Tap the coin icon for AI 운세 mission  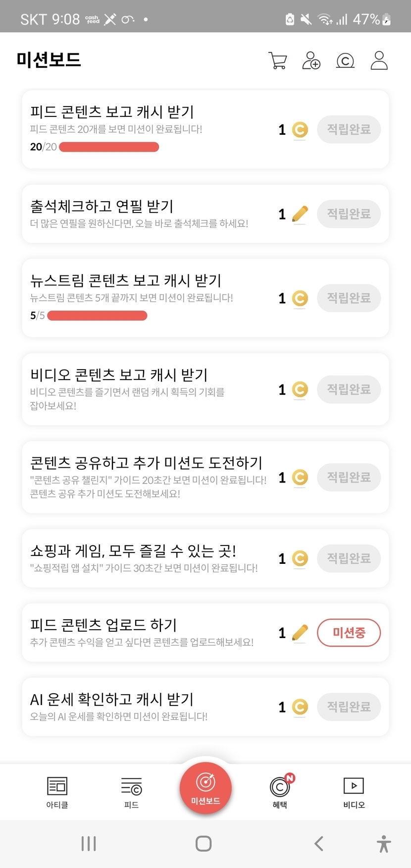point(300,707)
